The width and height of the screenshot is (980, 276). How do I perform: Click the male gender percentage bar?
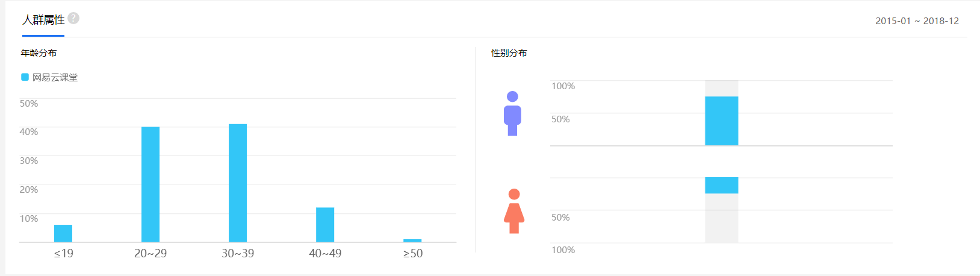721,121
